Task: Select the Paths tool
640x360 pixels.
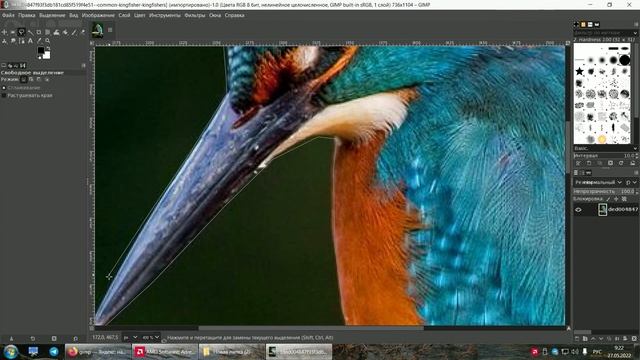Action: [21, 41]
